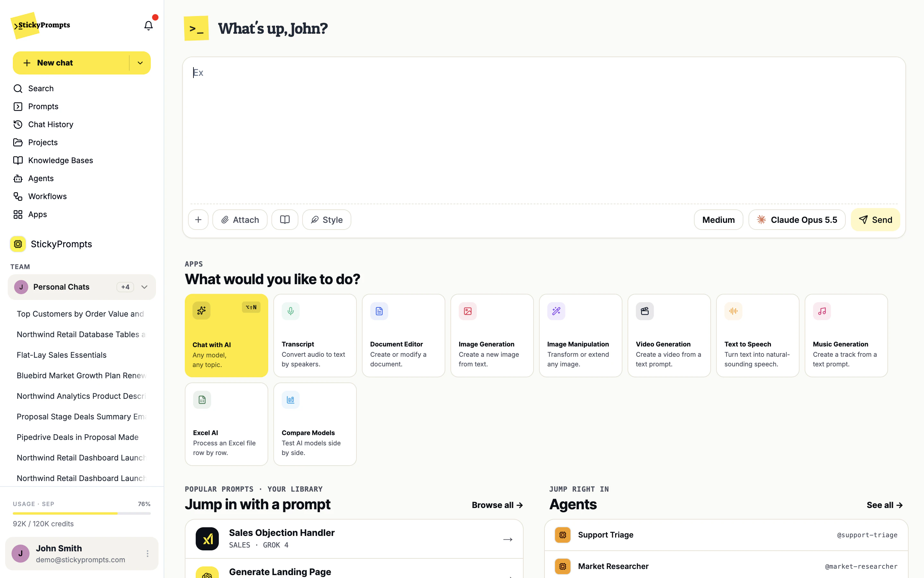Open the Style selector
924x578 pixels.
click(x=327, y=220)
